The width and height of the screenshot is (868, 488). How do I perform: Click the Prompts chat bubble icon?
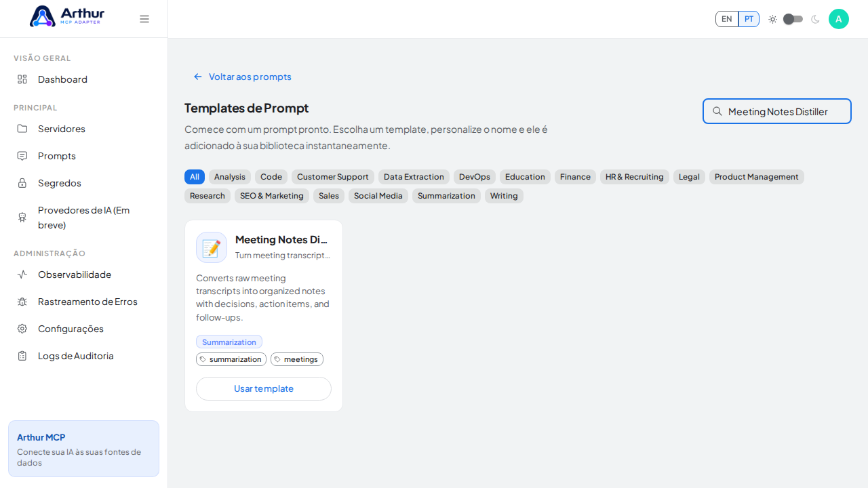22,156
